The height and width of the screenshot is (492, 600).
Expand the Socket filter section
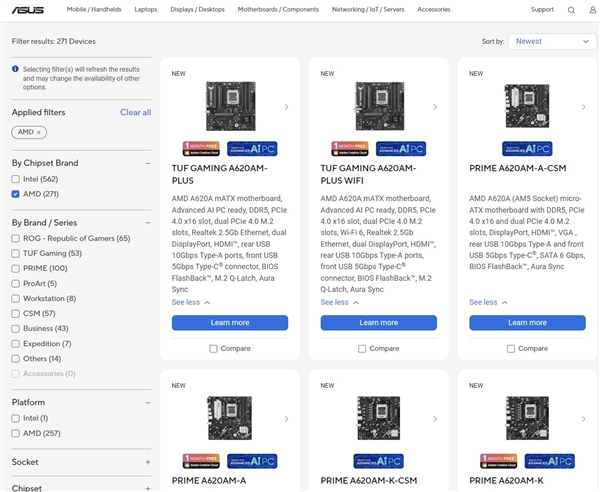pos(148,462)
